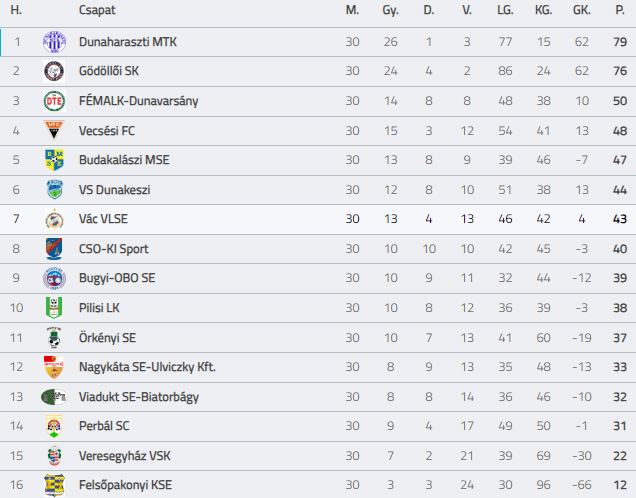The width and height of the screenshot is (636, 498).
Task: Click the Viadukt SE-Biatorbágy team name
Action: [x=139, y=397]
